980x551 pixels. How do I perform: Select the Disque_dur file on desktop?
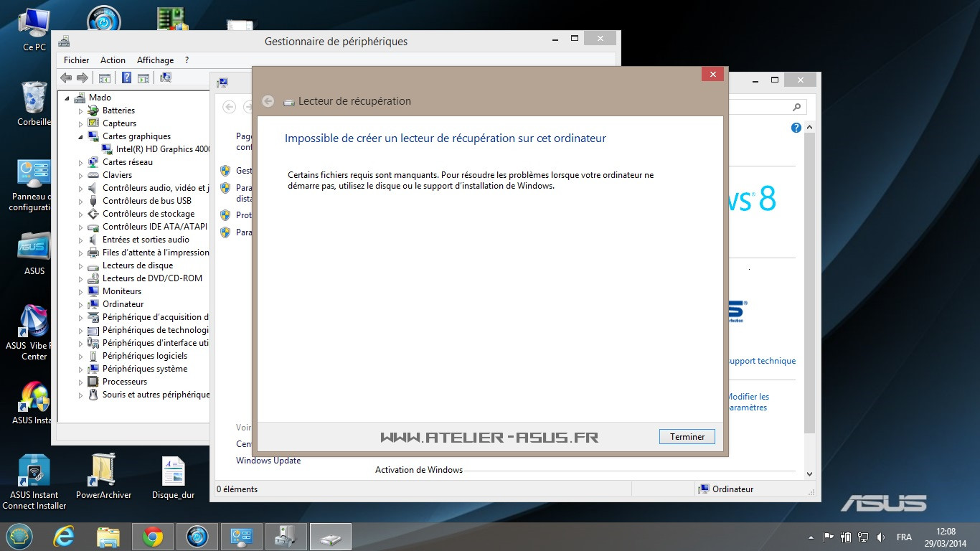coord(173,477)
